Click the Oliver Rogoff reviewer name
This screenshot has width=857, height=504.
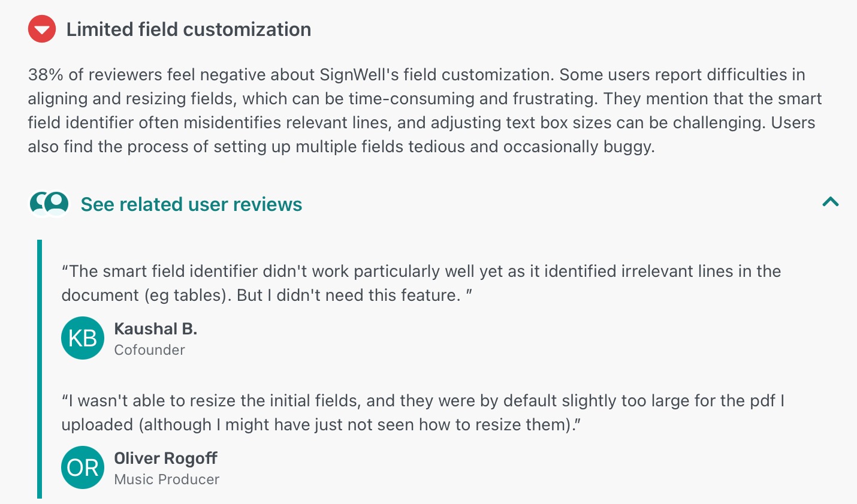point(165,458)
